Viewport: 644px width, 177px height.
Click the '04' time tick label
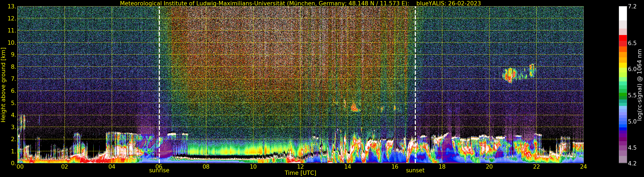pos(112,166)
